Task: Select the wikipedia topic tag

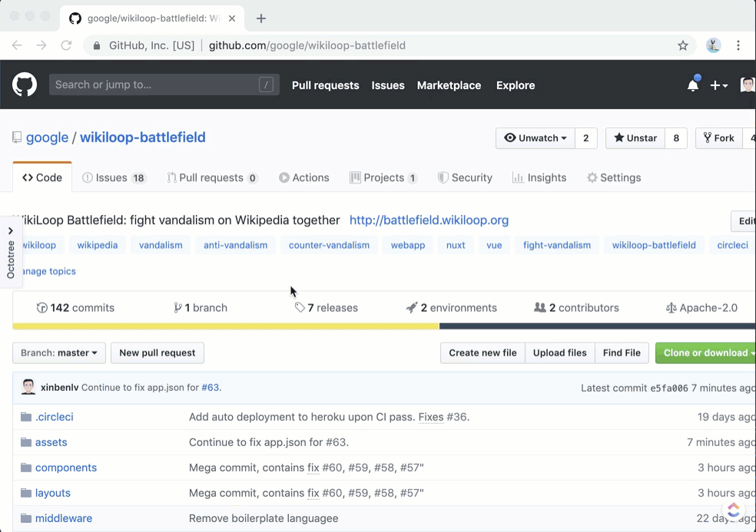Action: (98, 246)
